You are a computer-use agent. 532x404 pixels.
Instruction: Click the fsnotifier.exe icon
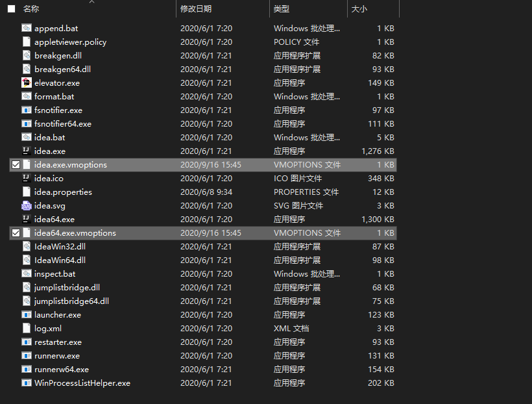coord(27,110)
